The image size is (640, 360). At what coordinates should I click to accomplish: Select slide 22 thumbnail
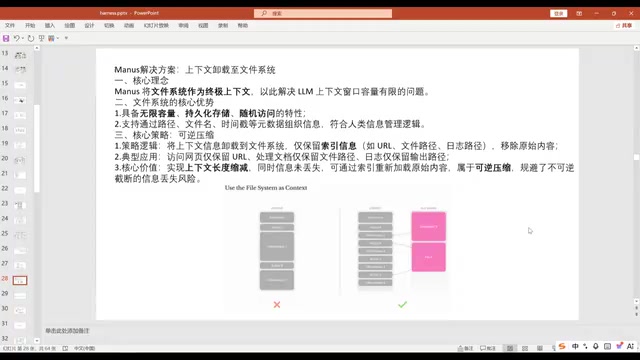[20, 190]
